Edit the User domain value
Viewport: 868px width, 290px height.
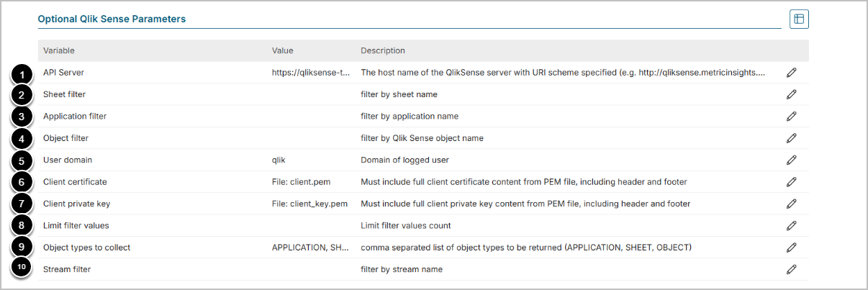point(791,160)
